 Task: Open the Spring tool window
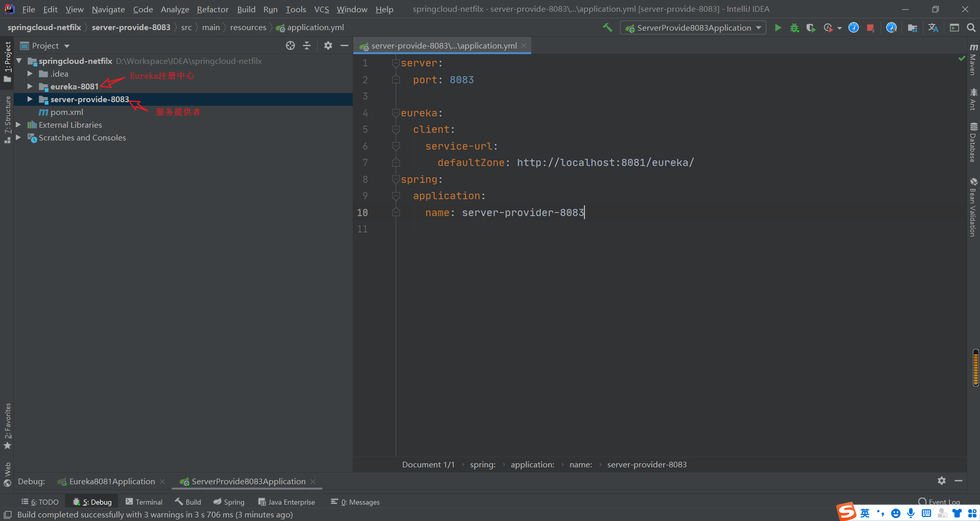coord(229,502)
